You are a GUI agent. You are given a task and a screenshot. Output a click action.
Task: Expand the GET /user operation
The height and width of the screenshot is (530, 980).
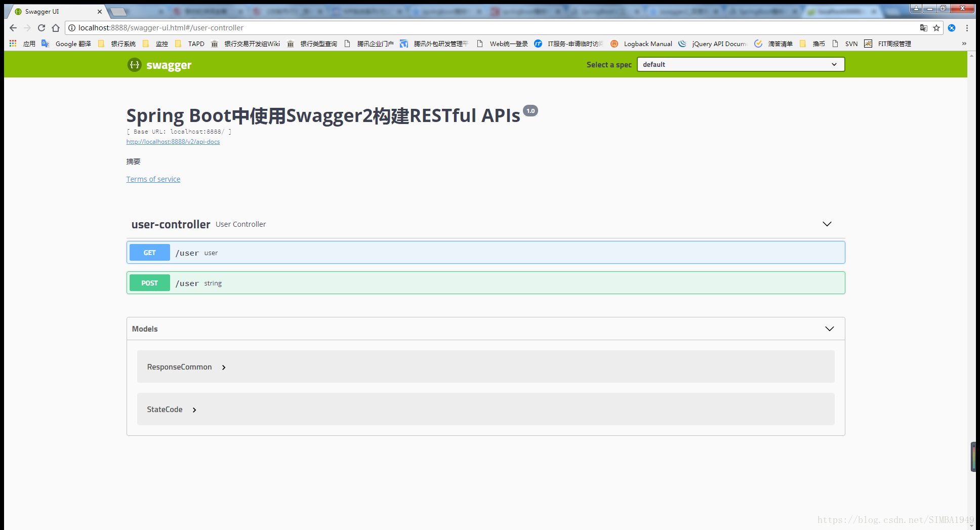tap(486, 253)
